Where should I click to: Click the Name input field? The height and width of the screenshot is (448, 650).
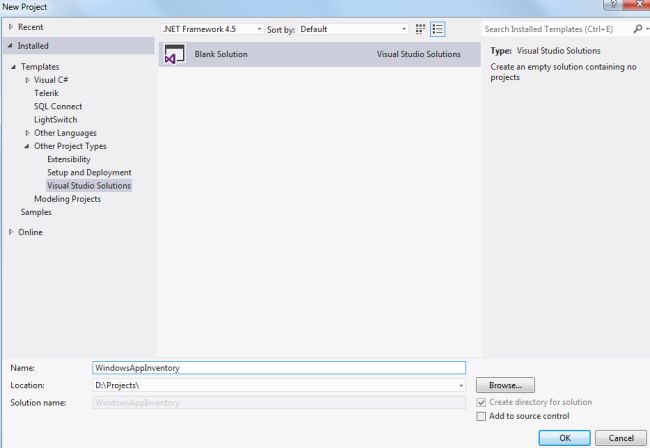point(279,368)
